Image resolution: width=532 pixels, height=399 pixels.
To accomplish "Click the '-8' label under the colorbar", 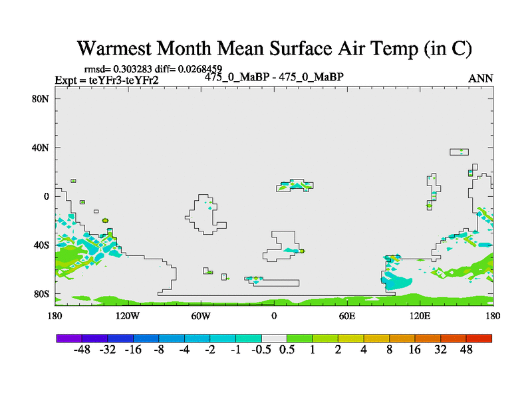I will point(159,350).
